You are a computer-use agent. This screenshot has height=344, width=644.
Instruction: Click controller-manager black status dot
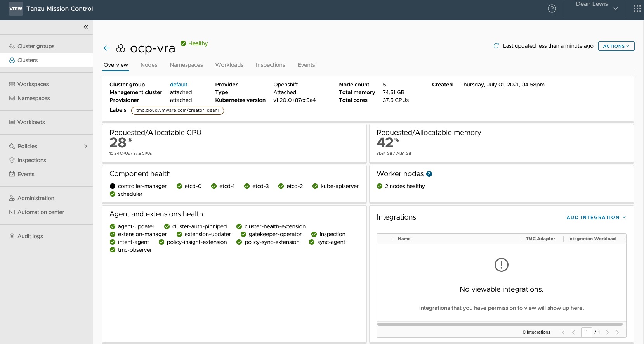coord(113,186)
